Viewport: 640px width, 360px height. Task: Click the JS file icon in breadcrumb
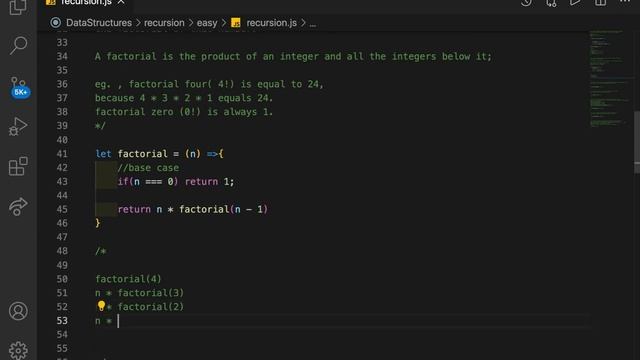coord(236,23)
